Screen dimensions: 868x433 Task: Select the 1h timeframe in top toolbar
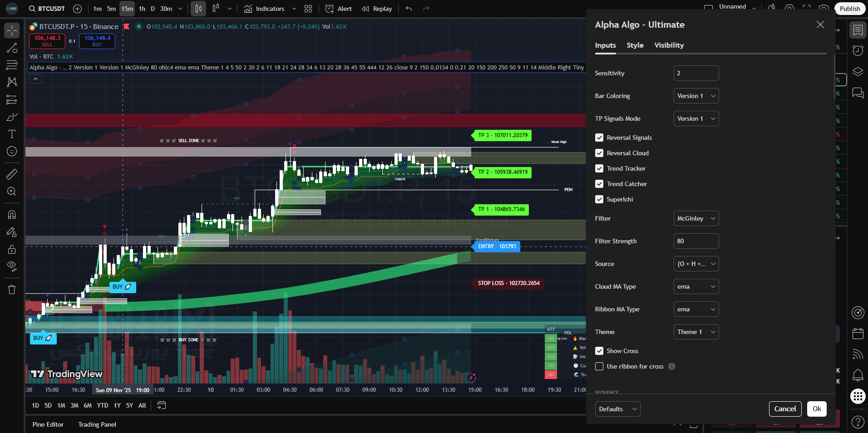tap(142, 9)
